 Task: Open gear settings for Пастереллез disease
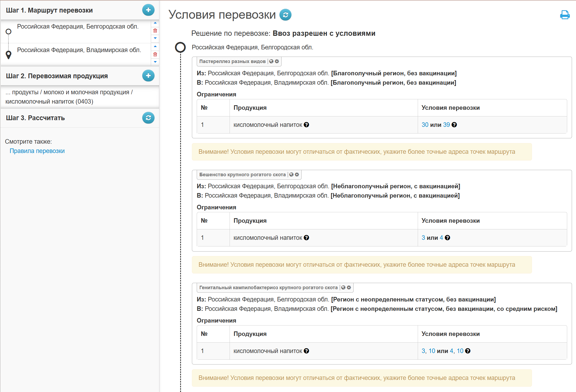[277, 61]
